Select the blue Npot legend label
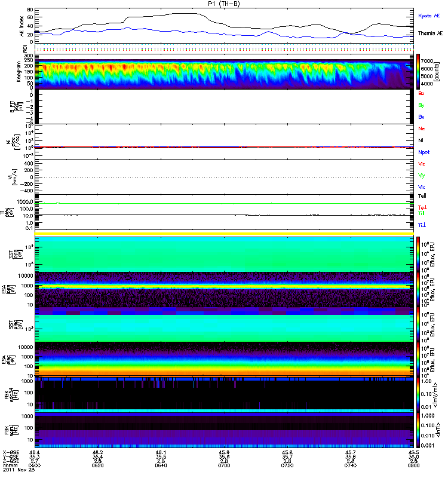This screenshot has height=478, width=448. (x=424, y=152)
